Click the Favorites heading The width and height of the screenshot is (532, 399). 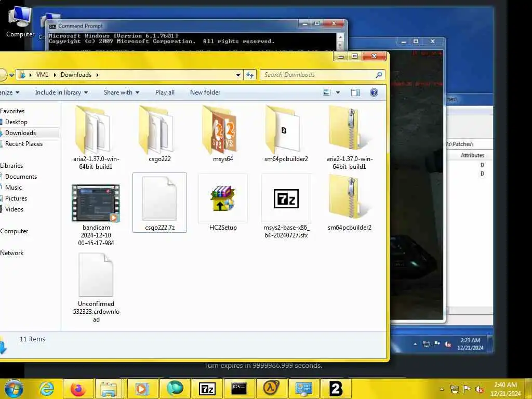(x=12, y=111)
